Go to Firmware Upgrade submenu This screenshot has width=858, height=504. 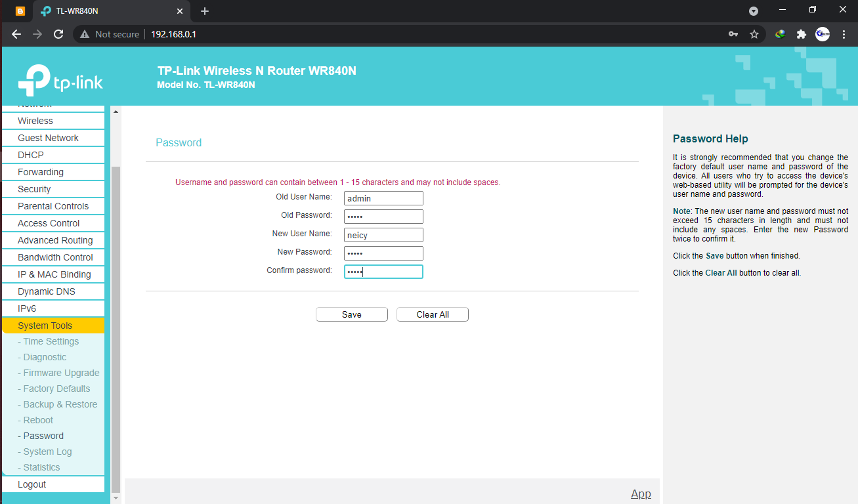point(59,373)
